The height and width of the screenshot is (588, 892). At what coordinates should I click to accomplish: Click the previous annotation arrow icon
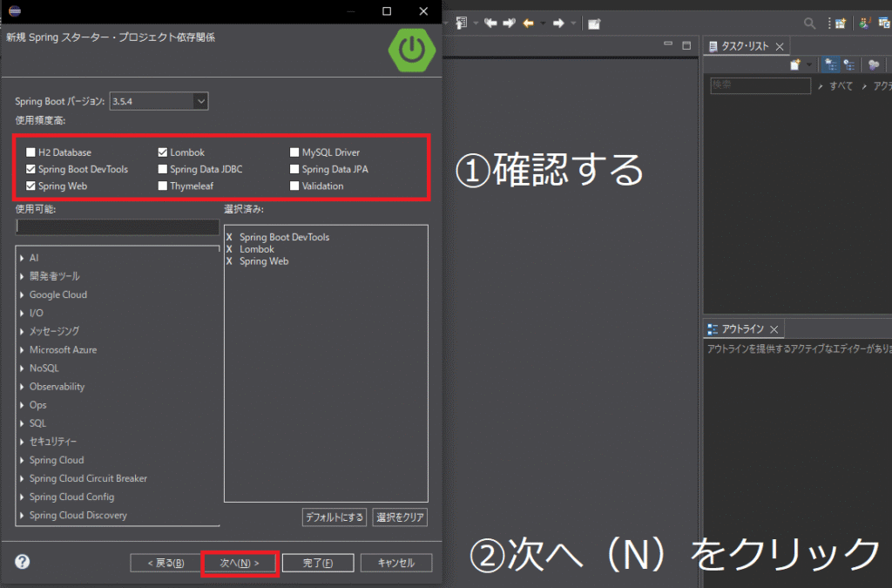(490, 24)
